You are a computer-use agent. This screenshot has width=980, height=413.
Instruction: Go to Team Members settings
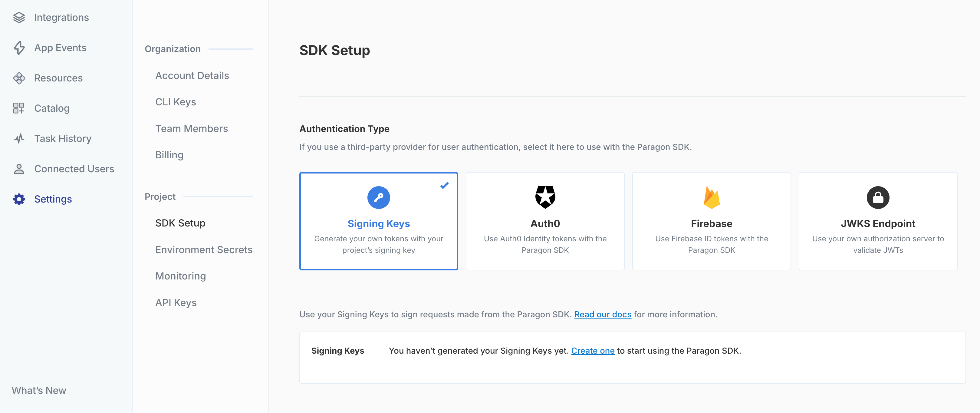(x=191, y=129)
